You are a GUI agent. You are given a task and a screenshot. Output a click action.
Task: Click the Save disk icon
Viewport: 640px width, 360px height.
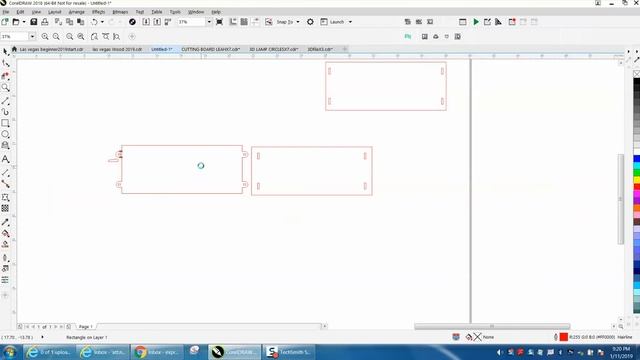coord(34,22)
